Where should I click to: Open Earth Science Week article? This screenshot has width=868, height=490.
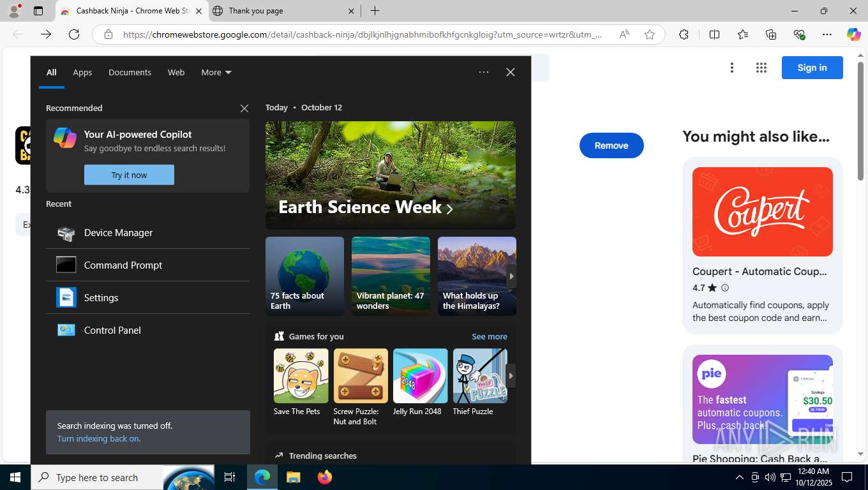click(391, 175)
